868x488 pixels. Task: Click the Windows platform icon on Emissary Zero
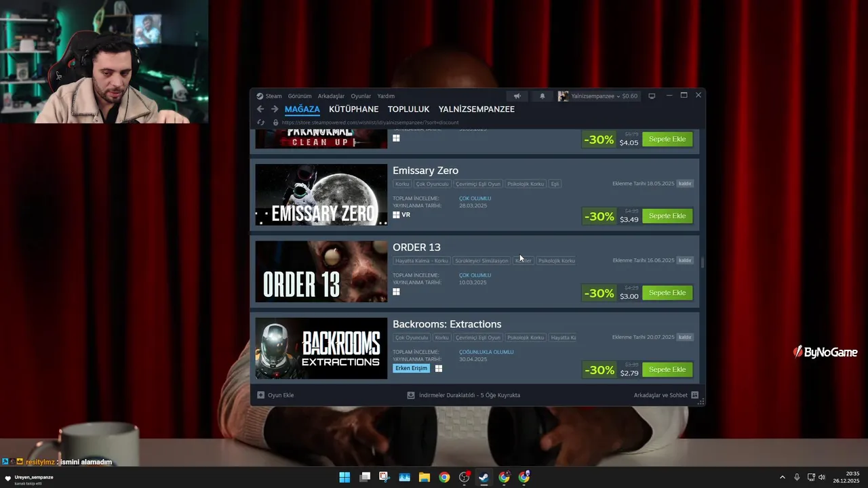point(396,215)
